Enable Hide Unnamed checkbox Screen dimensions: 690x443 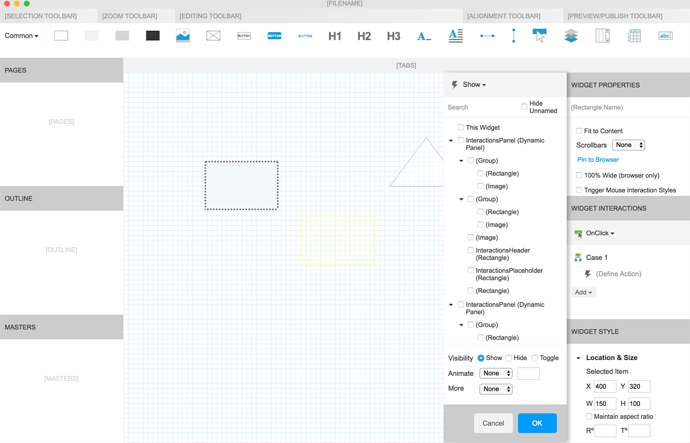click(524, 106)
